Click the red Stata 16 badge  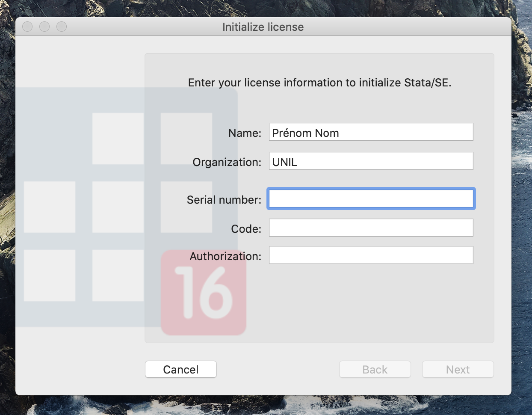204,293
